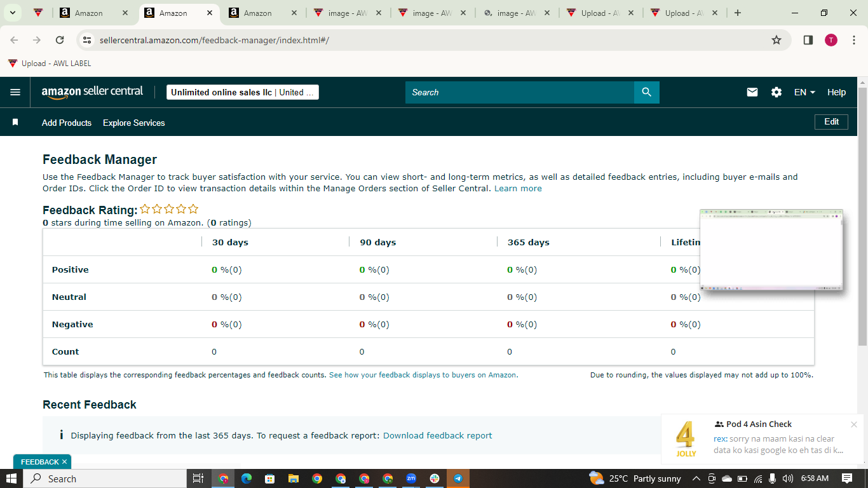Image resolution: width=868 pixels, height=488 pixels.
Task: Click the 'Recent Feedback' heading
Action: click(x=90, y=405)
